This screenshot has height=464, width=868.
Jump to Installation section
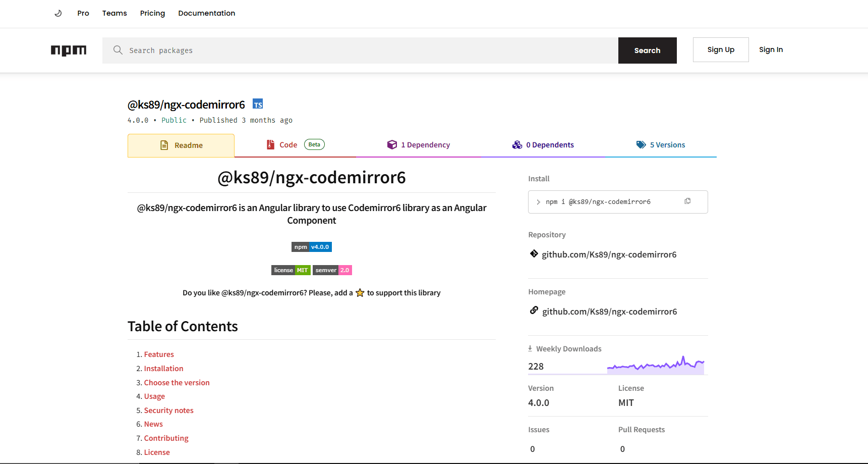tap(163, 369)
